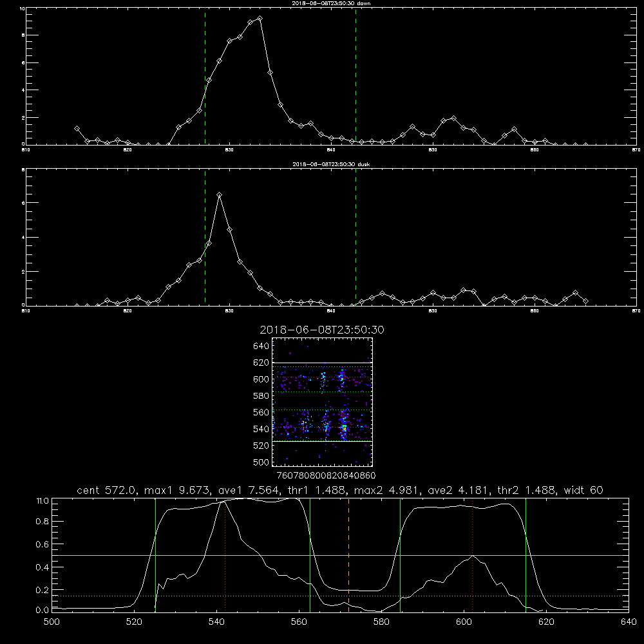Click the left green dashed line in dawn plot
The height and width of the screenshot is (644, 644).
pyautogui.click(x=205, y=76)
